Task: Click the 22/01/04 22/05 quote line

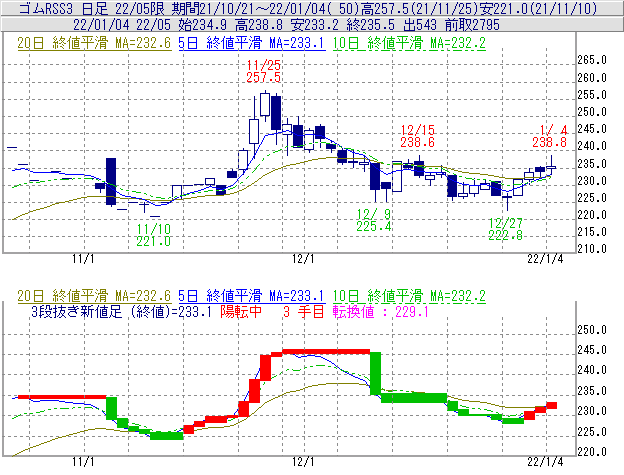Action: [x=286, y=25]
